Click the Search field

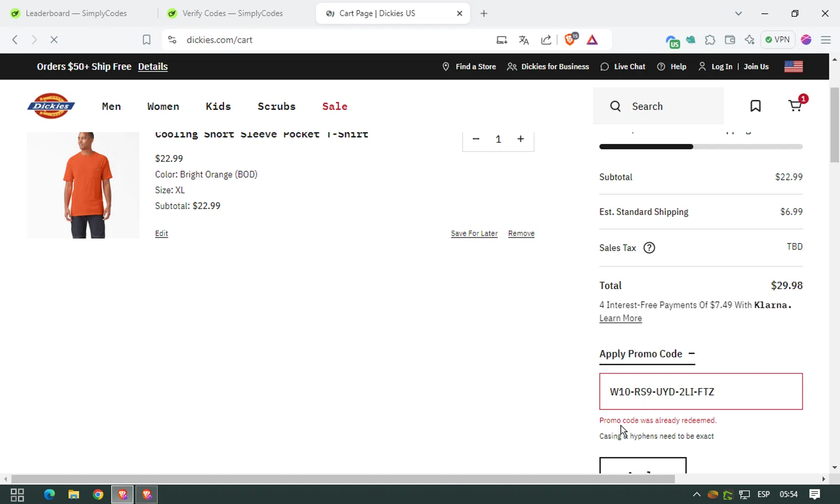[x=659, y=106]
